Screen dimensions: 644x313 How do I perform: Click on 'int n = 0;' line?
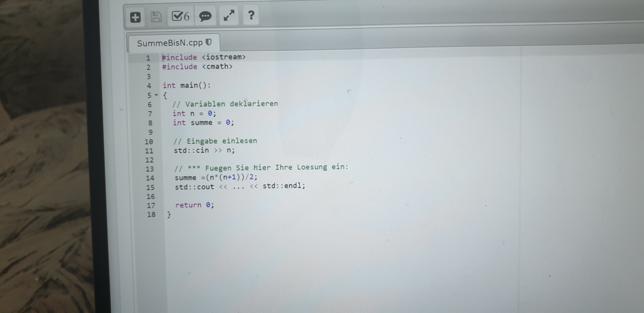194,113
